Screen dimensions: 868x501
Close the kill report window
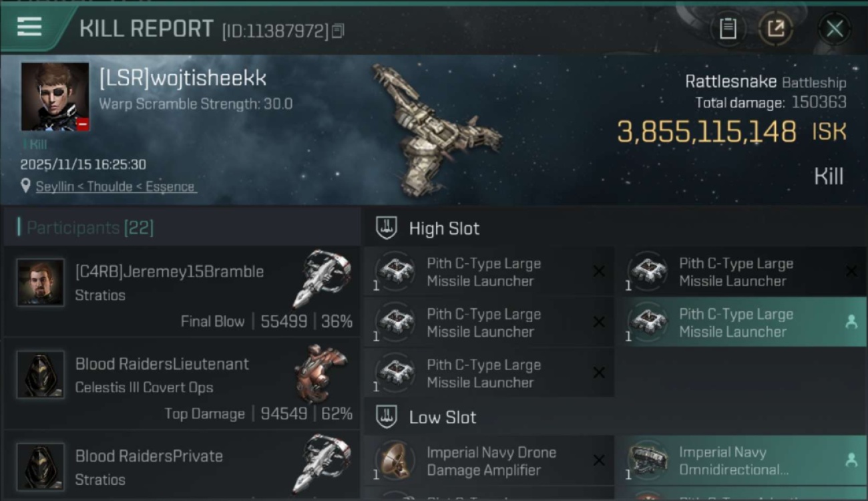point(835,29)
